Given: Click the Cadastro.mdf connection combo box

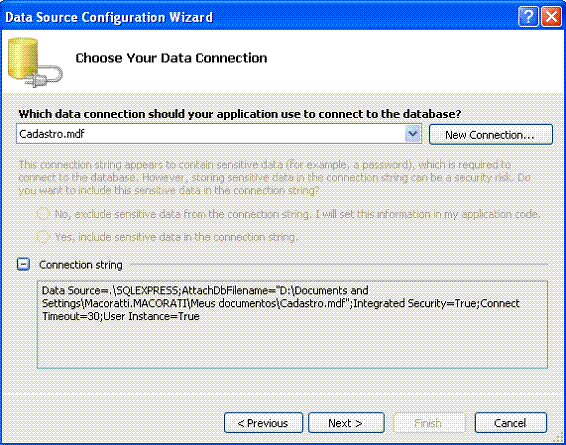Looking at the screenshot, I should click(219, 134).
